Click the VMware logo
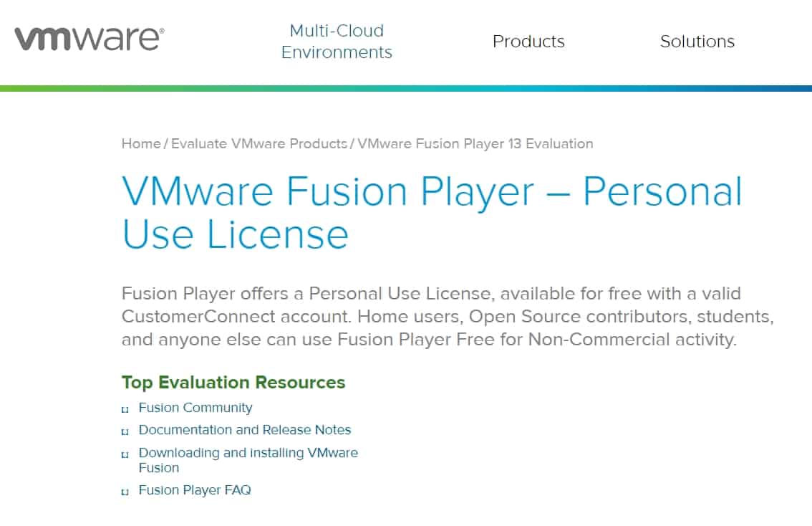The image size is (812, 526). (89, 38)
